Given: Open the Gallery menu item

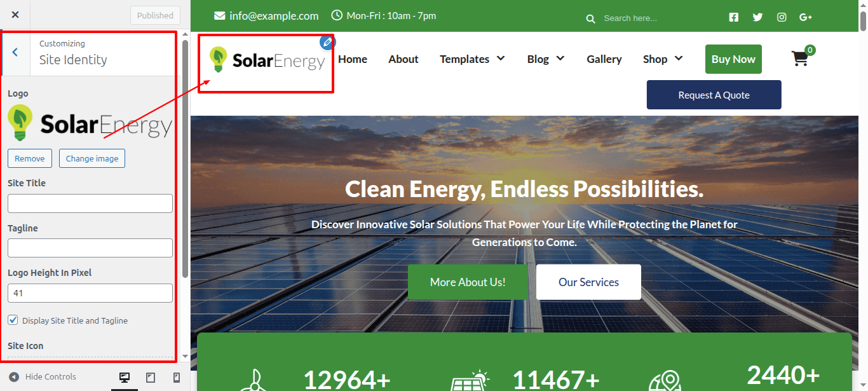Looking at the screenshot, I should [604, 59].
